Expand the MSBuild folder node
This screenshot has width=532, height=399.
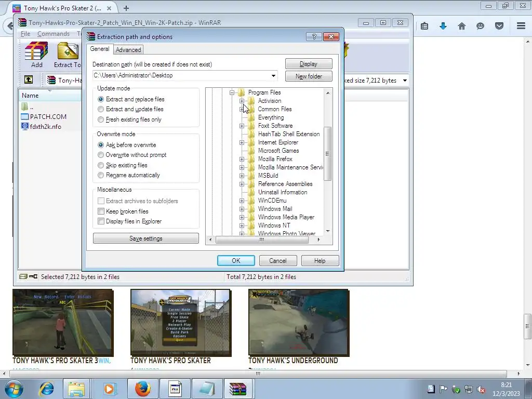click(x=242, y=176)
